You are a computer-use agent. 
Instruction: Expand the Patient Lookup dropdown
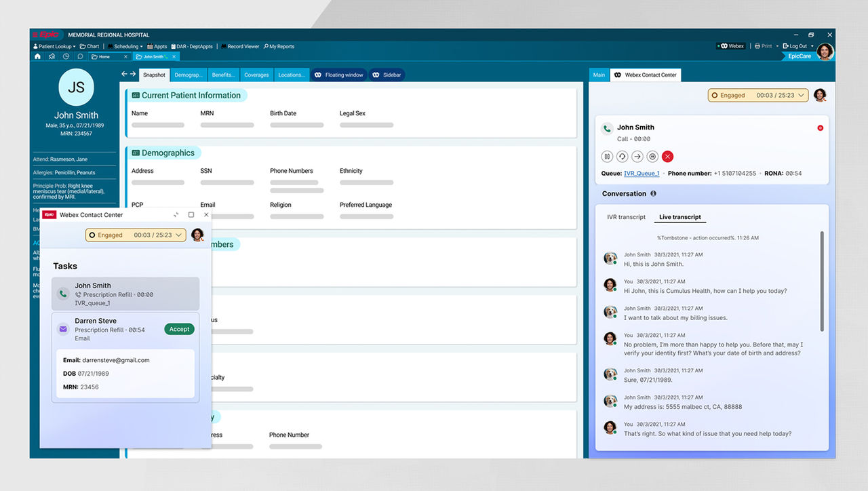pyautogui.click(x=75, y=47)
